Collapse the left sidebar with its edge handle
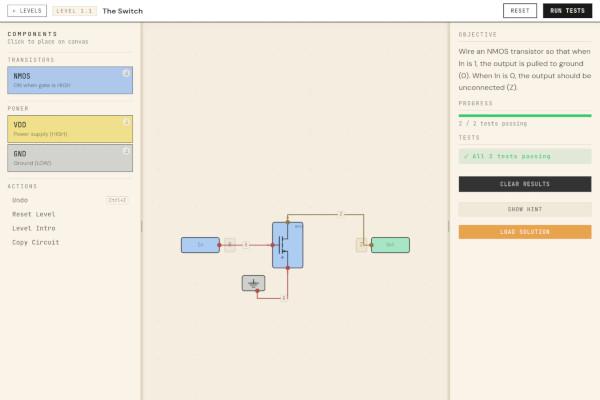600x400 pixels. (x=141, y=226)
